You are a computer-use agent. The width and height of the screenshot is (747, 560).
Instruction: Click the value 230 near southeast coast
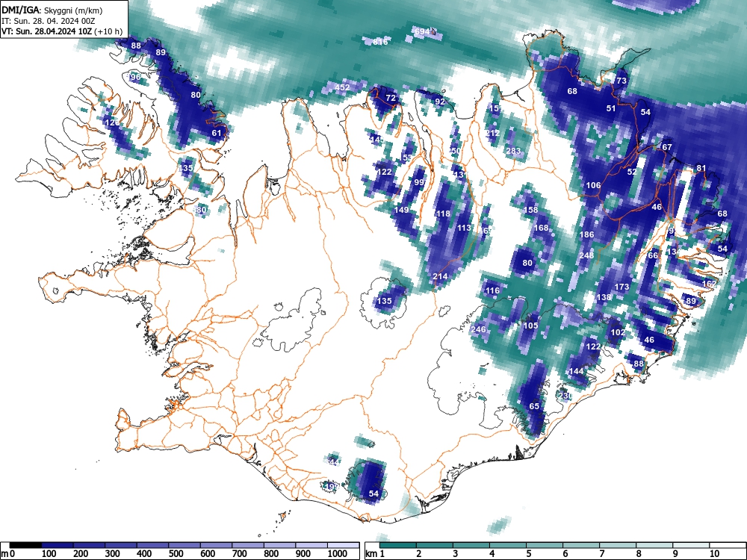pyautogui.click(x=565, y=396)
